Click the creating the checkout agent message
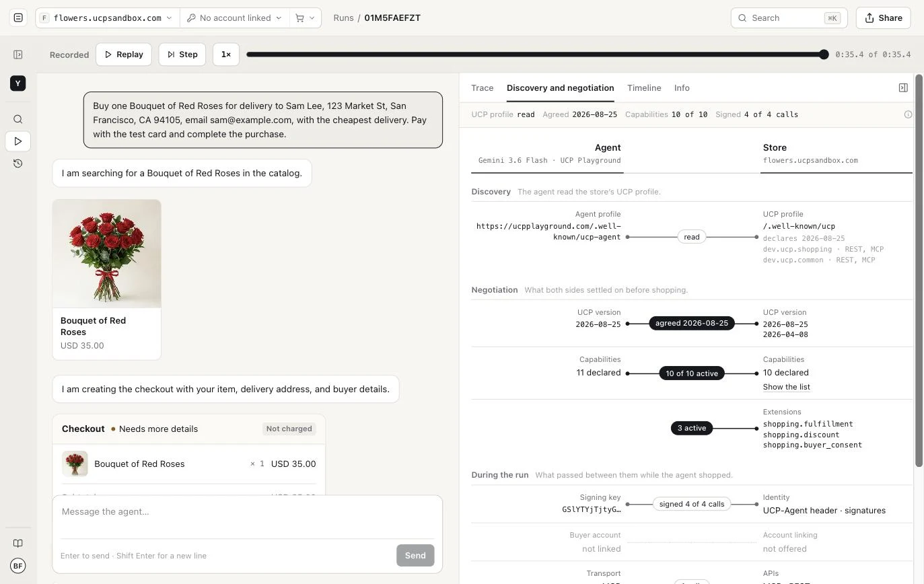The height and width of the screenshot is (584, 924). [x=225, y=390]
